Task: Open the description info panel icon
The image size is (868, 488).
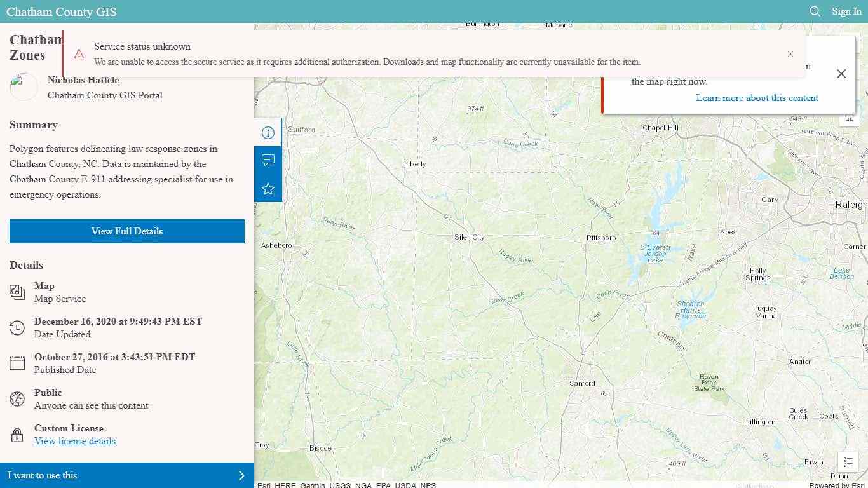Action: [268, 132]
